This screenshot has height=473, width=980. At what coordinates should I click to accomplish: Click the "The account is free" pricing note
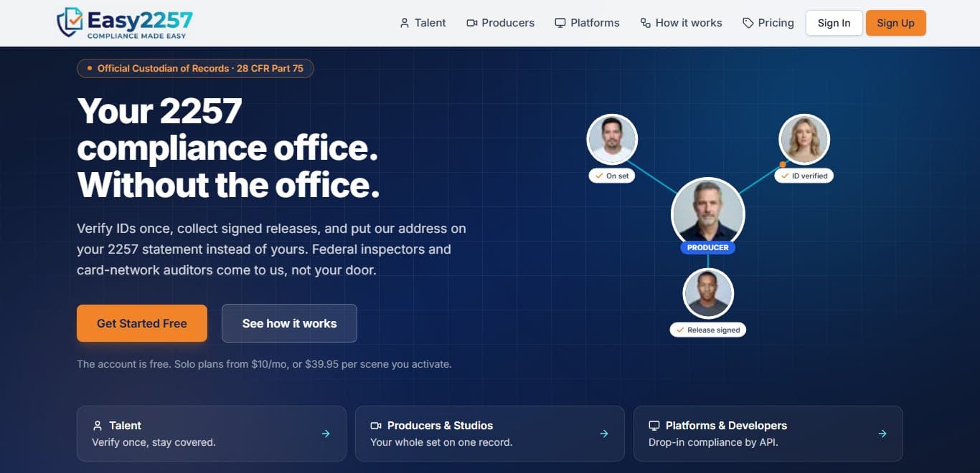click(264, 364)
